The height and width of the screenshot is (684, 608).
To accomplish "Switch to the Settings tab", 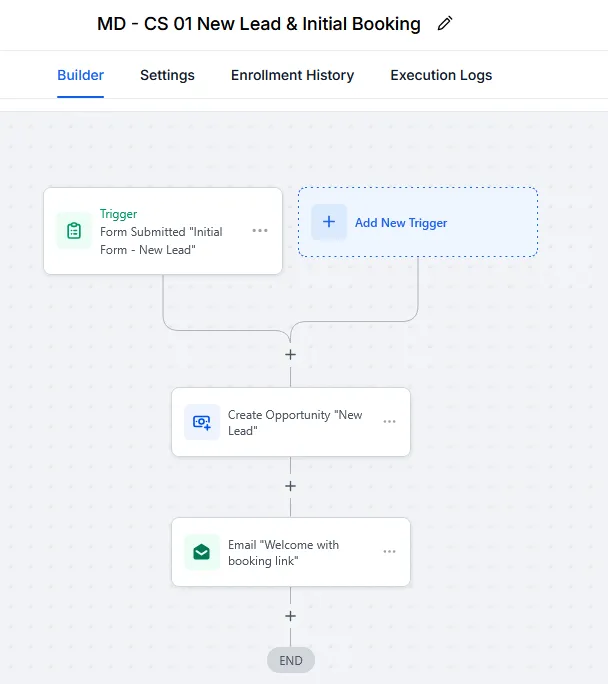I will pos(167,75).
